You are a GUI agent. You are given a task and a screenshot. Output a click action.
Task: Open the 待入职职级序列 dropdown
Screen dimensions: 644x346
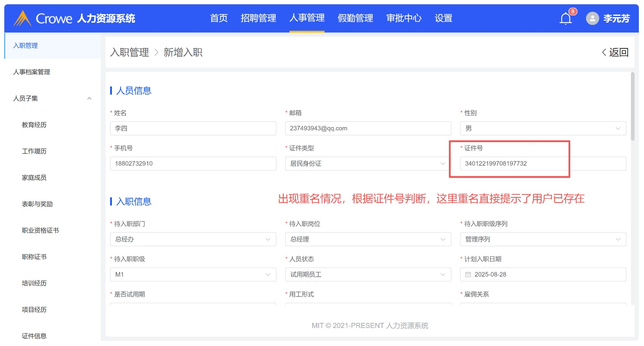542,239
